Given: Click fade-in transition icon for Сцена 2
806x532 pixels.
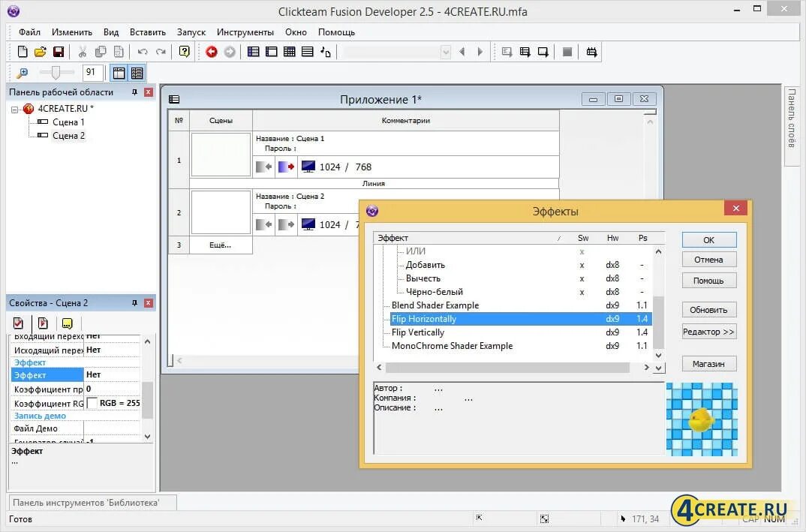Looking at the screenshot, I should [x=264, y=224].
